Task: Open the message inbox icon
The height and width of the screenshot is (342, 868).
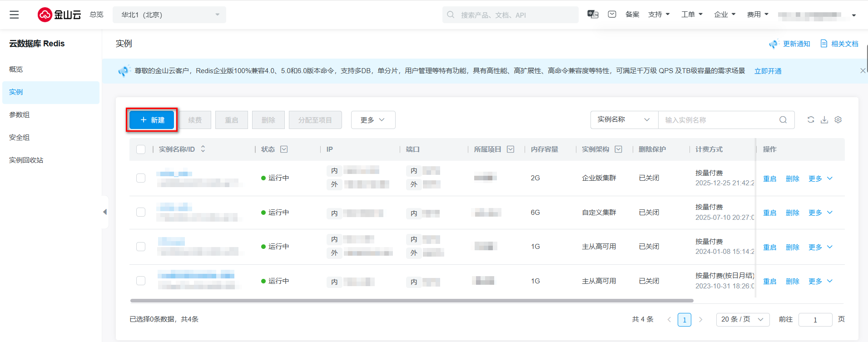Action: pyautogui.click(x=612, y=15)
